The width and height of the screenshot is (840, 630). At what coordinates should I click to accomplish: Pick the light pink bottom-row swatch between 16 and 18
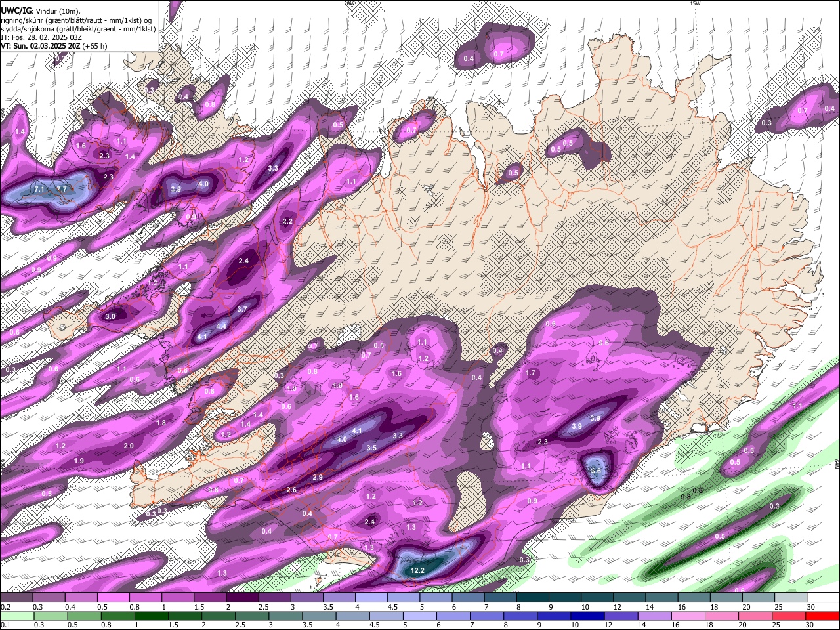tap(688, 616)
